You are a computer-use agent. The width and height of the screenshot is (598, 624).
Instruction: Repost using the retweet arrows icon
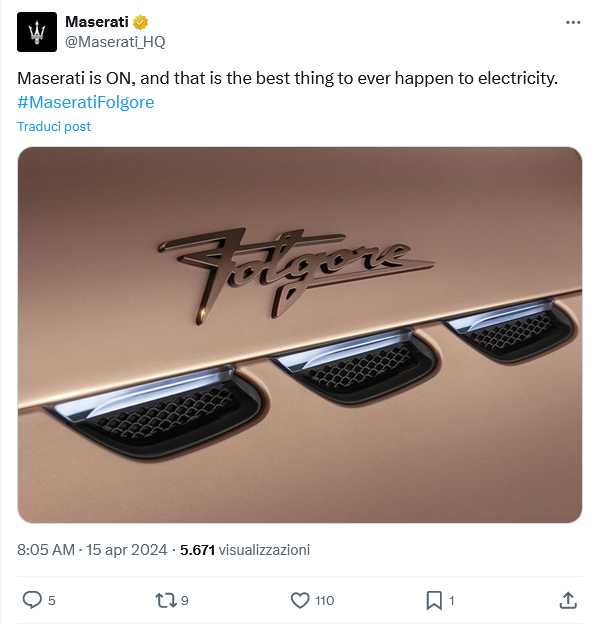click(166, 600)
